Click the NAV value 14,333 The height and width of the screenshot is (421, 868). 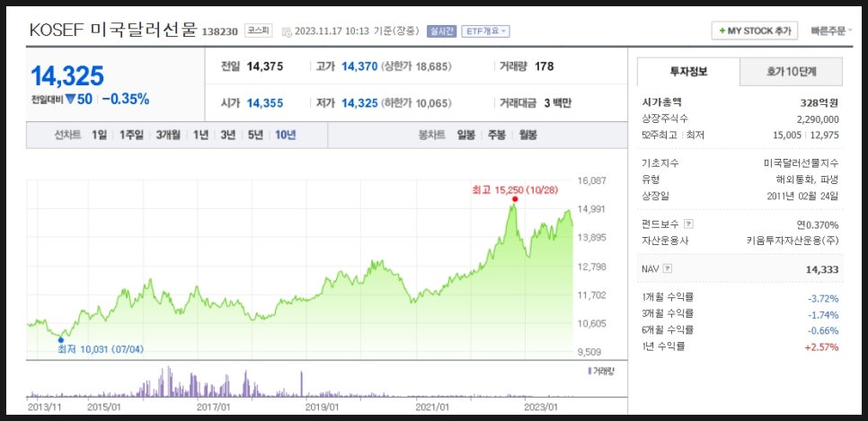822,270
